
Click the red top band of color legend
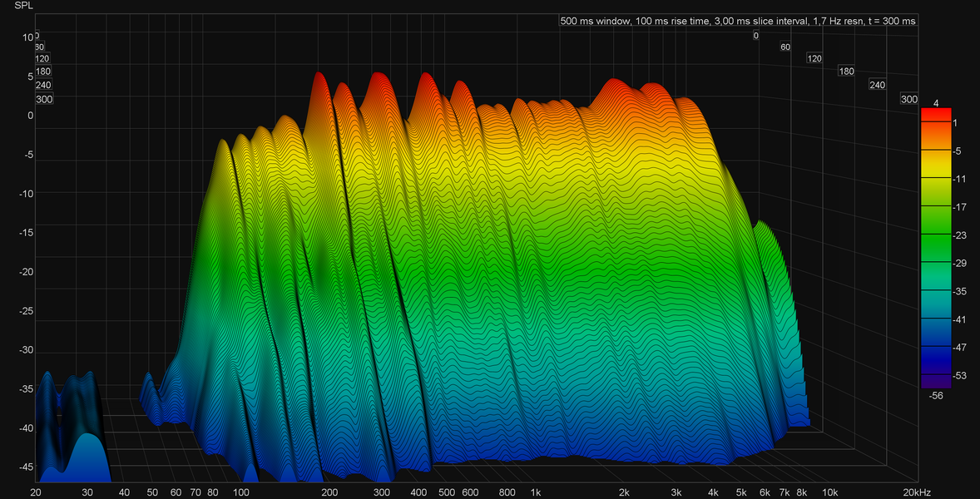pyautogui.click(x=936, y=114)
